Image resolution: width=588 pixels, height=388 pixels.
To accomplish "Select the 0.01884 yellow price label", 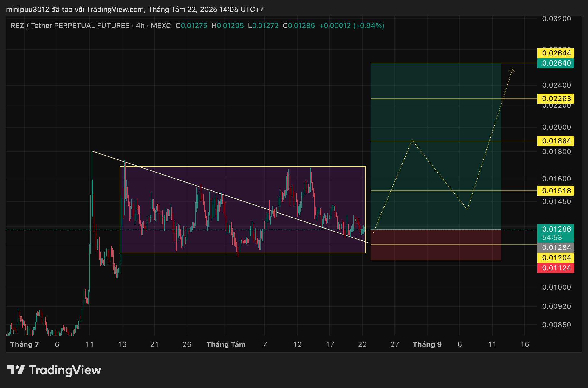I will [x=556, y=141].
